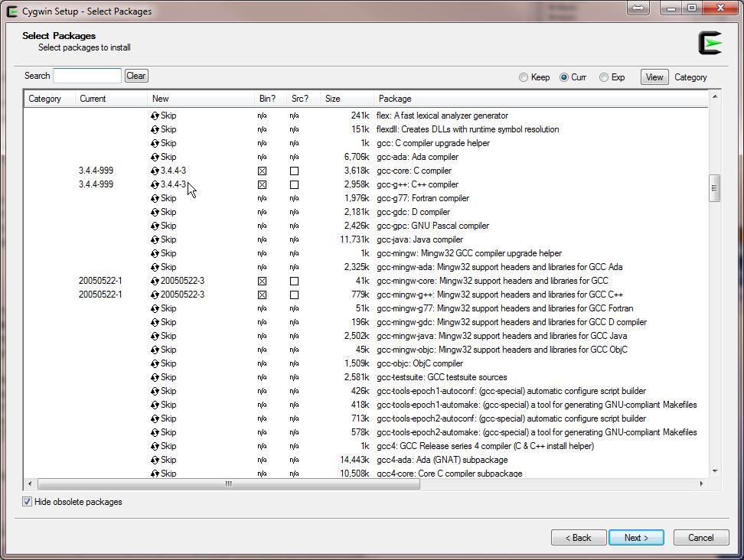Click the cycle icon for gcc-mingw-ada

155,267
